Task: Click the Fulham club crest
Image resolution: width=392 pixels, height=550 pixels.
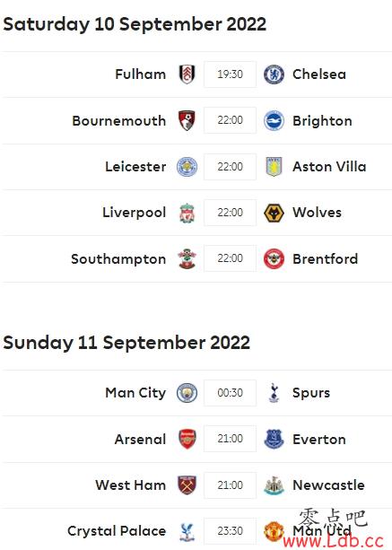Action: 187,74
